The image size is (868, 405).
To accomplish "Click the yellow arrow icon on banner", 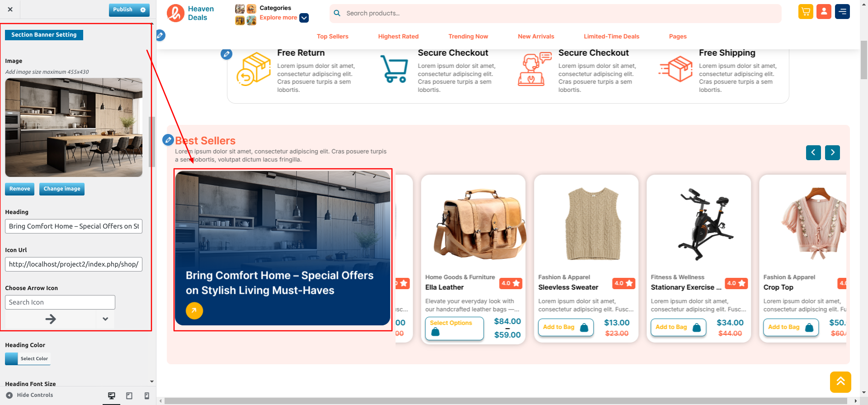I will tap(194, 311).
